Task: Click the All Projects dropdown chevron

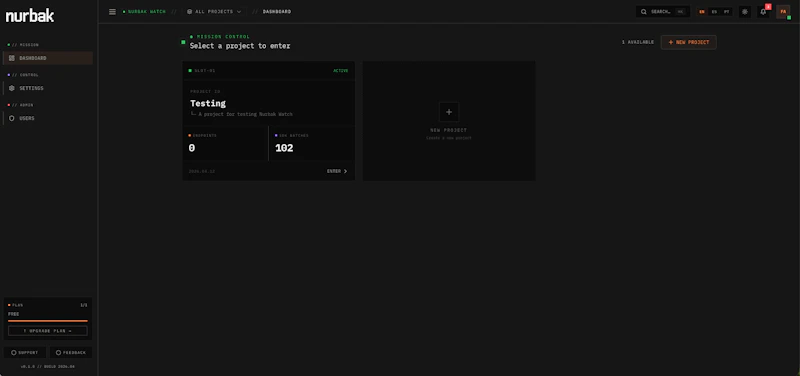Action: 239,12
